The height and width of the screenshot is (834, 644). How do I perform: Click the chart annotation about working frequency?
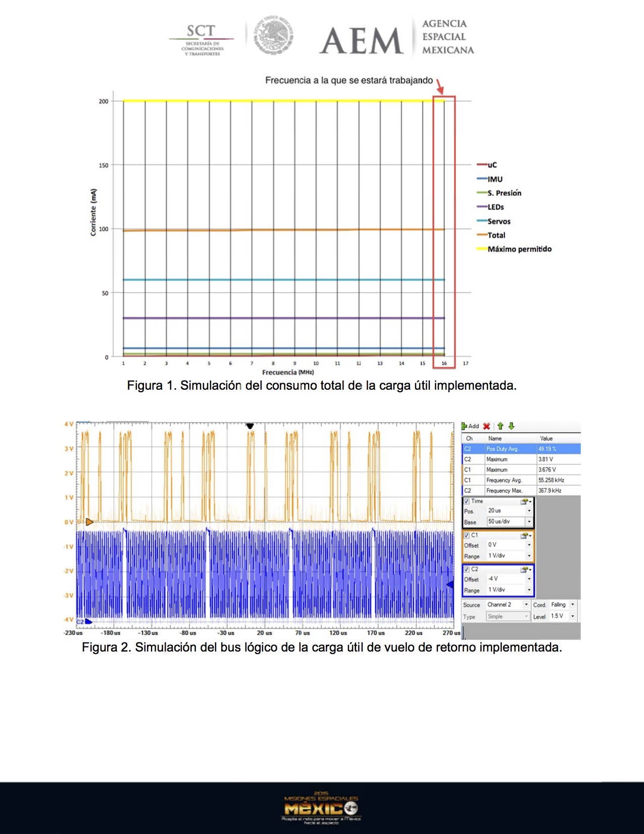349,80
